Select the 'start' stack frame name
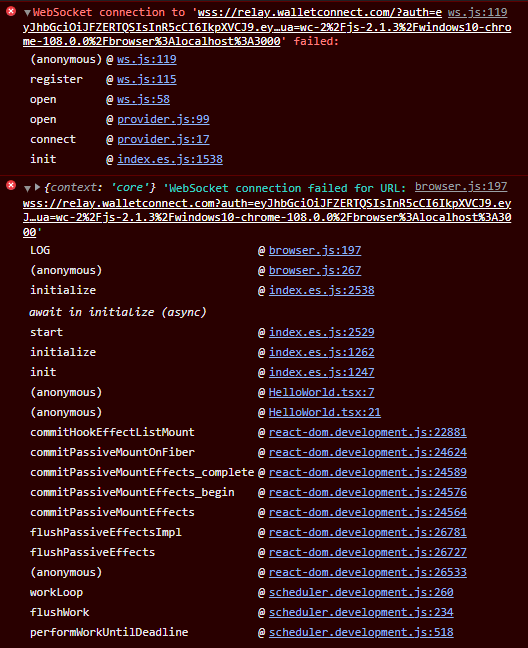This screenshot has height=648, width=528. [x=46, y=332]
